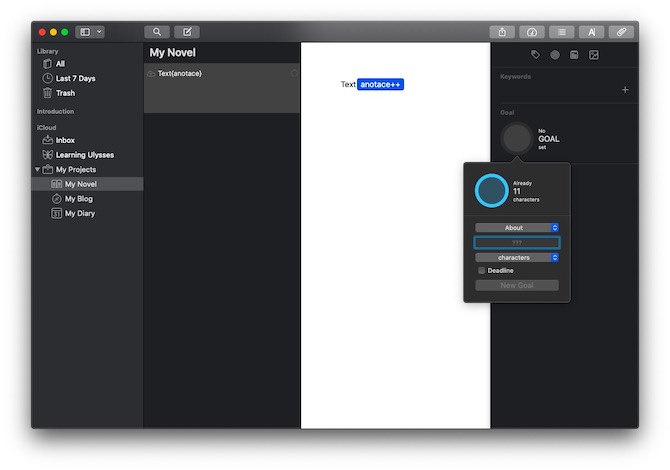Open the Learning Ulysses group
The image size is (670, 470).
pos(87,155)
